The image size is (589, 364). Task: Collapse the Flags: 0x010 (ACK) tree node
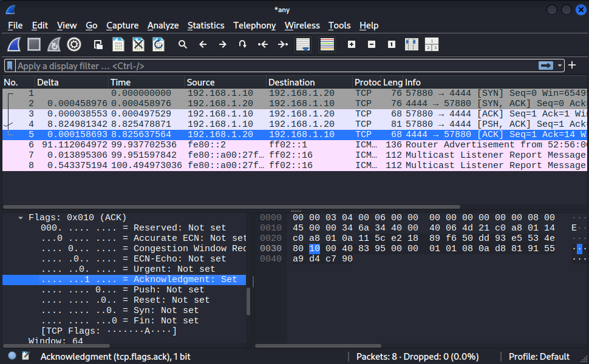click(21, 218)
